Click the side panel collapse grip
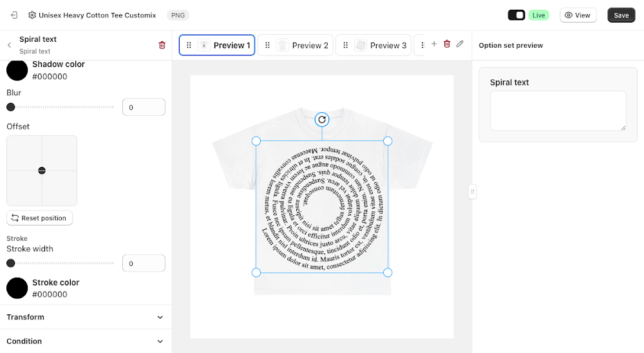The width and height of the screenshot is (644, 353). tap(472, 191)
